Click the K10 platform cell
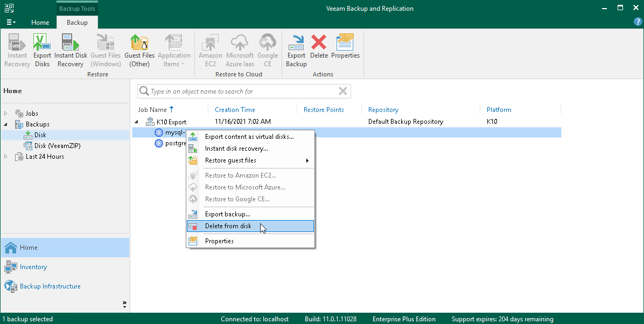The width and height of the screenshot is (644, 324). tap(492, 122)
